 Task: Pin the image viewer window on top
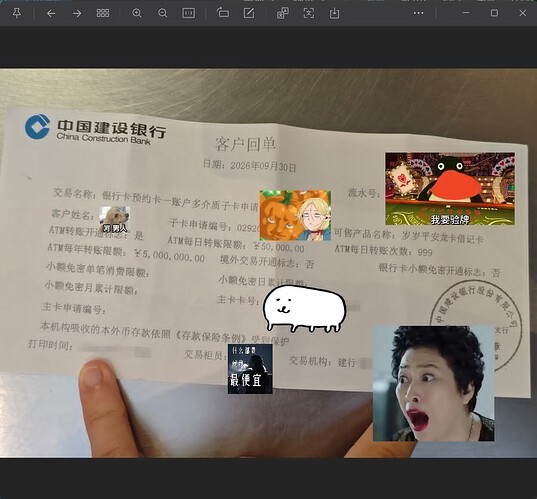16,13
